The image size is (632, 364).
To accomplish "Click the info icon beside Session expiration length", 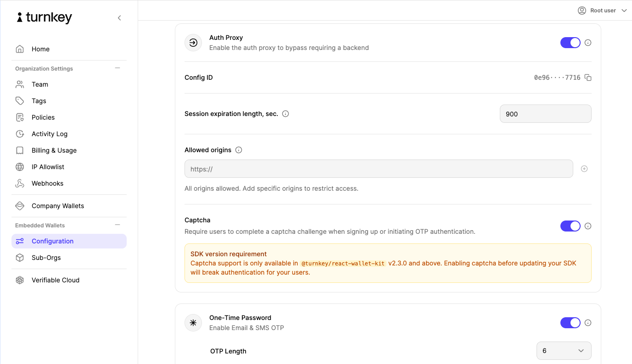I will 285,114.
